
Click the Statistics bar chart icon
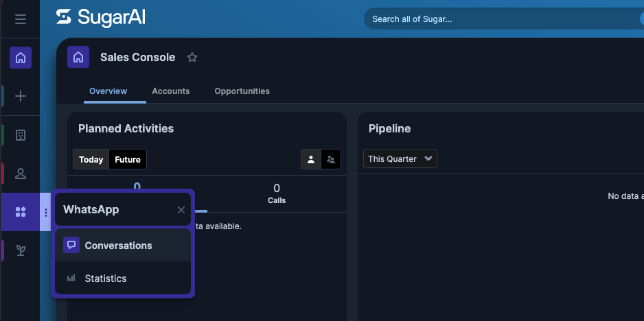pyautogui.click(x=71, y=278)
